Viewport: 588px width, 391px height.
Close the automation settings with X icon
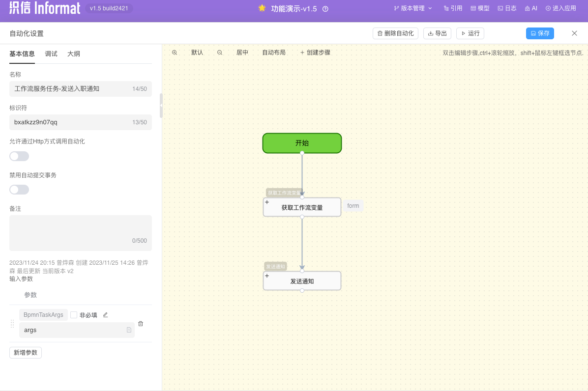coord(574,33)
